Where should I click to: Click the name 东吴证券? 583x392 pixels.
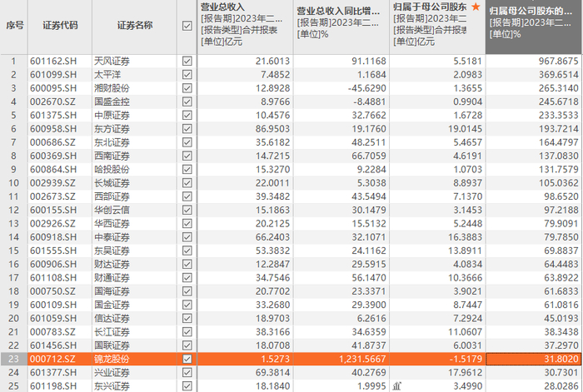(x=112, y=251)
